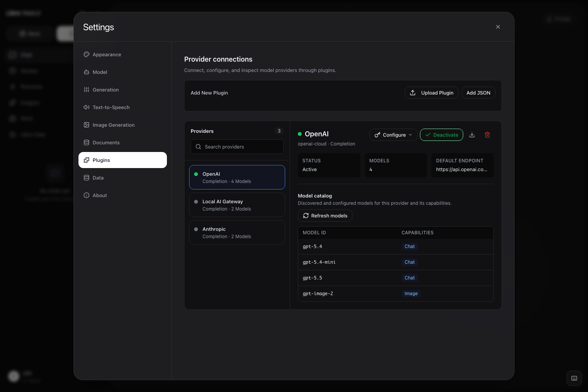The image size is (588, 392).
Task: Select the OpenAI provider card
Action: point(237,177)
